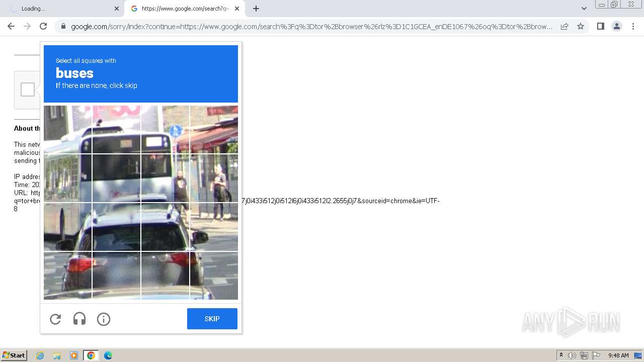This screenshot has height=362, width=644.
Task: Open the Chrome profile menu
Action: pos(616,26)
